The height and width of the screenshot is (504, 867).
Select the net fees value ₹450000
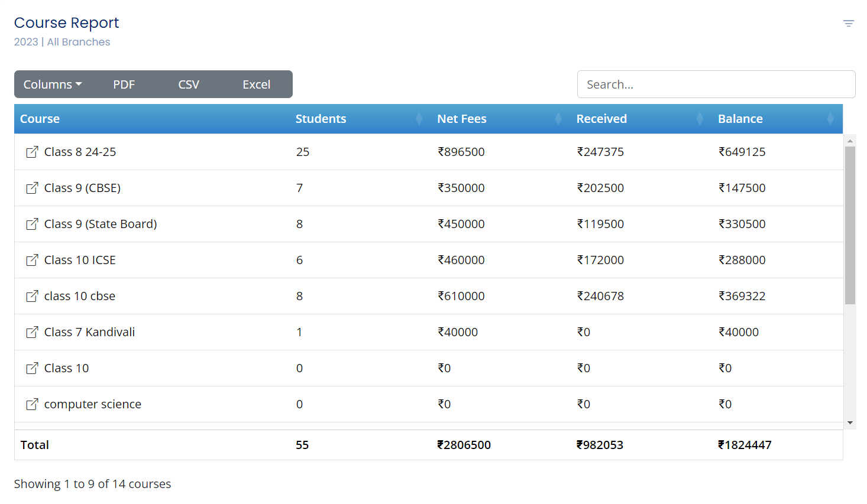[x=461, y=224]
